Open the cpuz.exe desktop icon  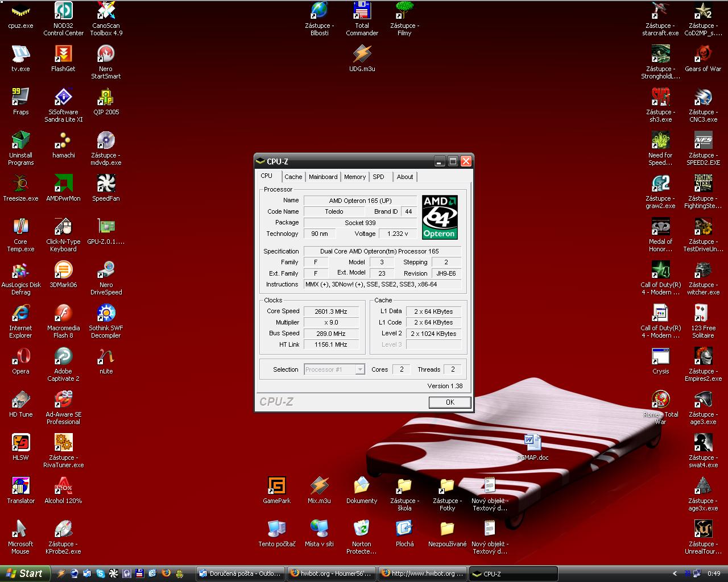[x=20, y=15]
